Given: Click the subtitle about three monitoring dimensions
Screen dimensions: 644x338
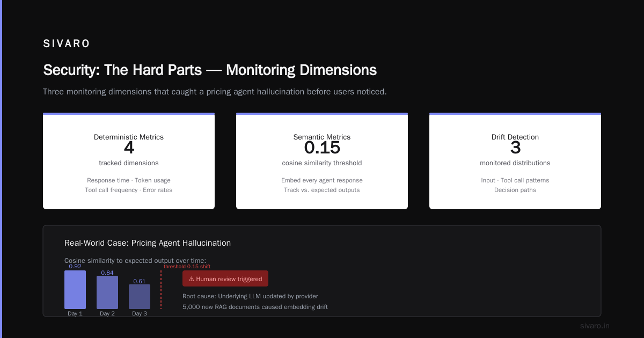Looking at the screenshot, I should (x=215, y=92).
